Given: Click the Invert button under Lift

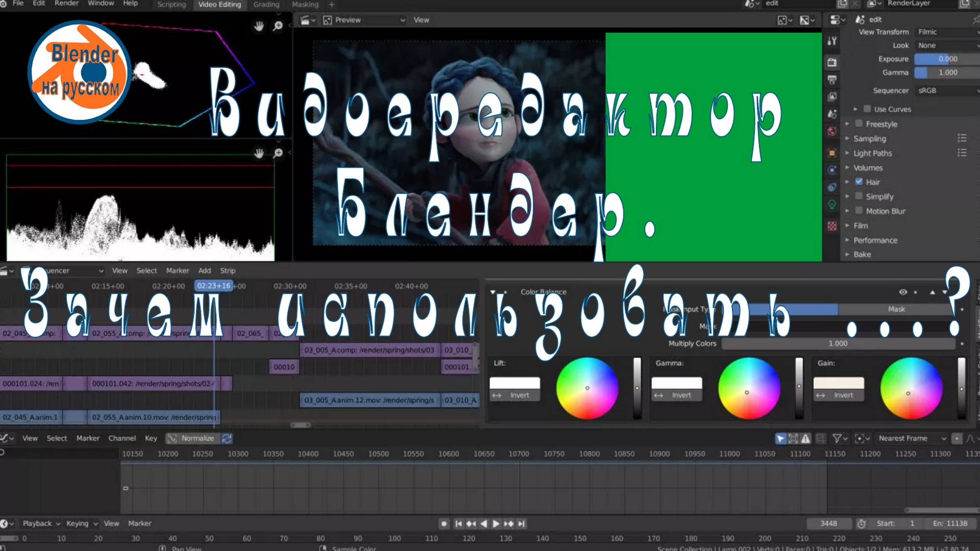Looking at the screenshot, I should 515,395.
